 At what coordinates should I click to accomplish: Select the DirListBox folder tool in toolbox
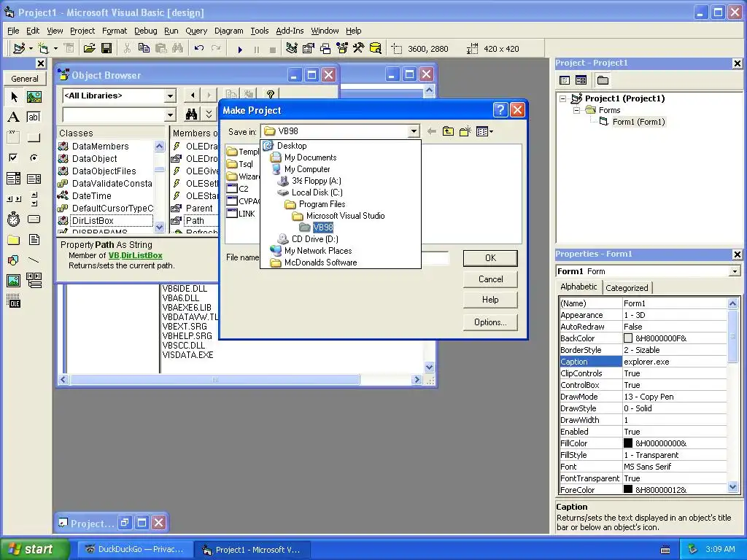[14, 239]
